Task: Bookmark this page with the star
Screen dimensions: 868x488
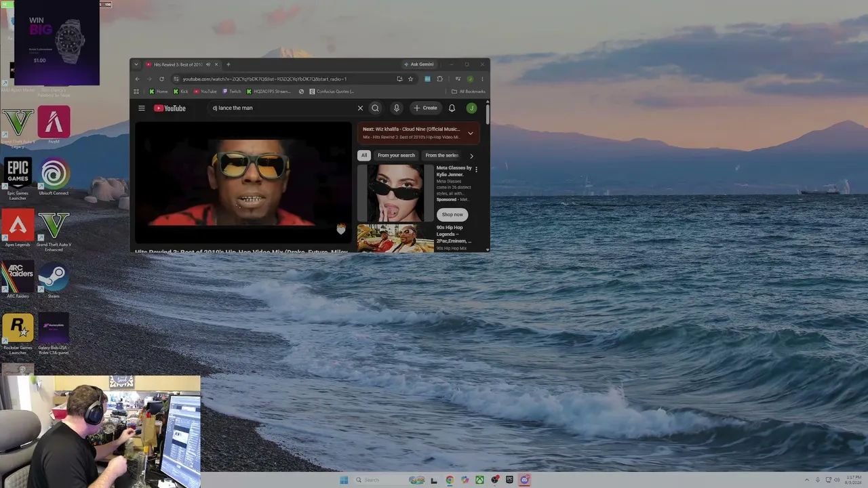Action: [x=410, y=79]
